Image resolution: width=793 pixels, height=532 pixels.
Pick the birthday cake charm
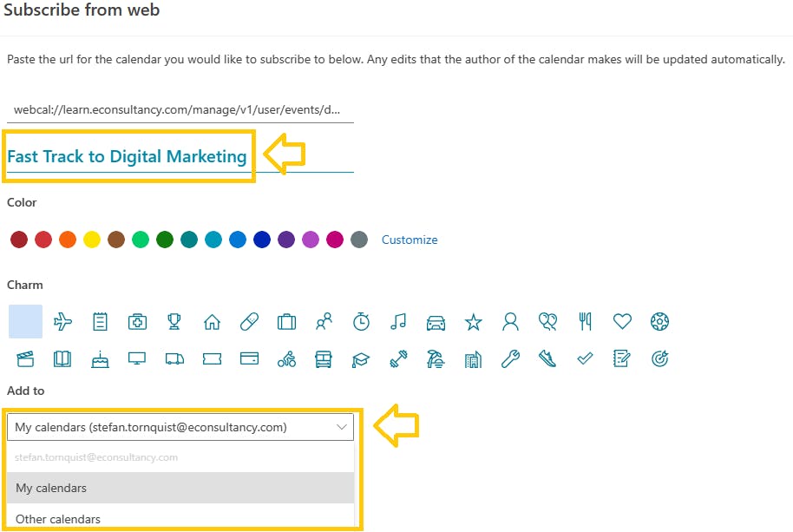click(x=100, y=358)
